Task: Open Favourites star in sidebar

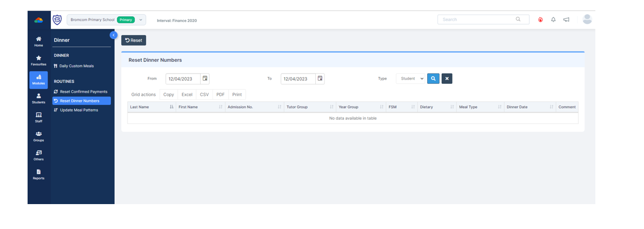Action: 38,60
